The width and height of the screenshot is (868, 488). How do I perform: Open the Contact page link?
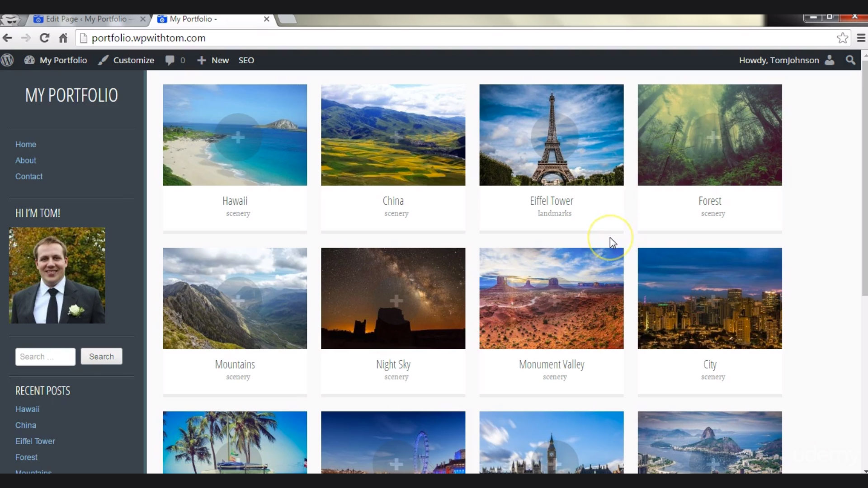click(x=29, y=177)
